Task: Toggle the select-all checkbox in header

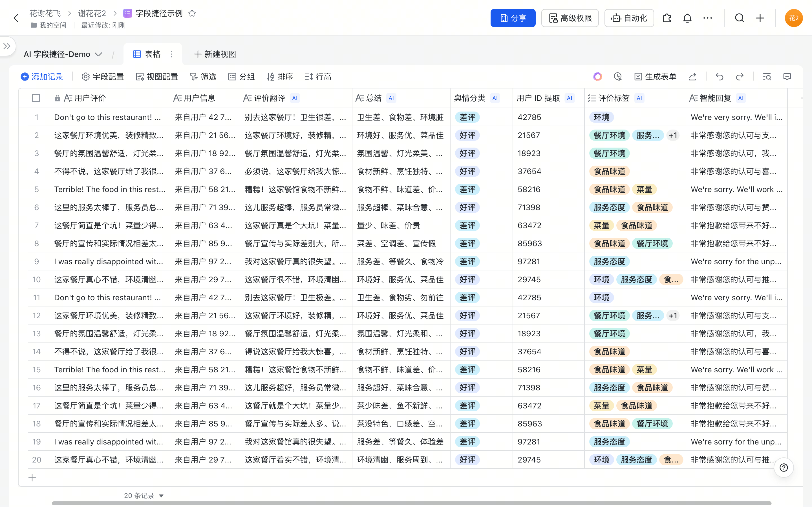Action: [36, 98]
